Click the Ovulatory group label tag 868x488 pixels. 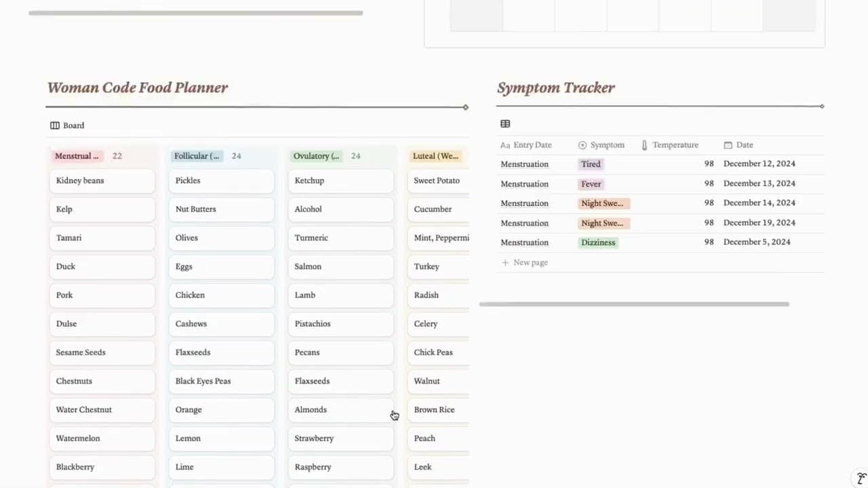coord(317,156)
